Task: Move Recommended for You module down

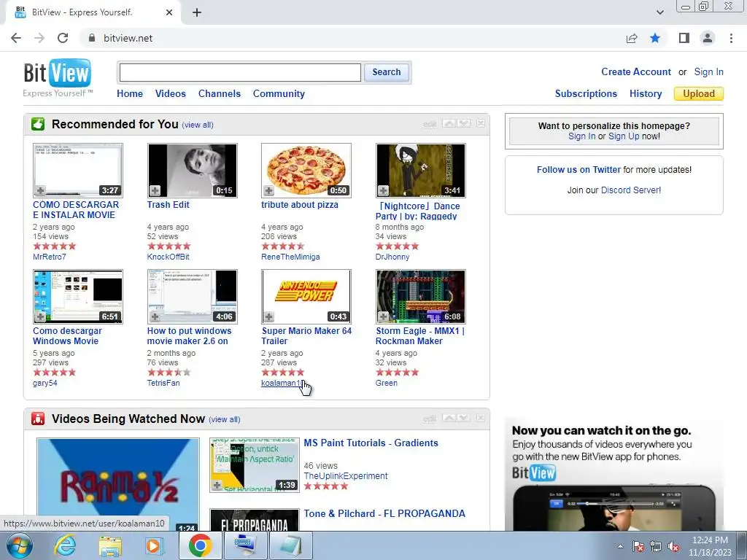Action: coord(464,124)
